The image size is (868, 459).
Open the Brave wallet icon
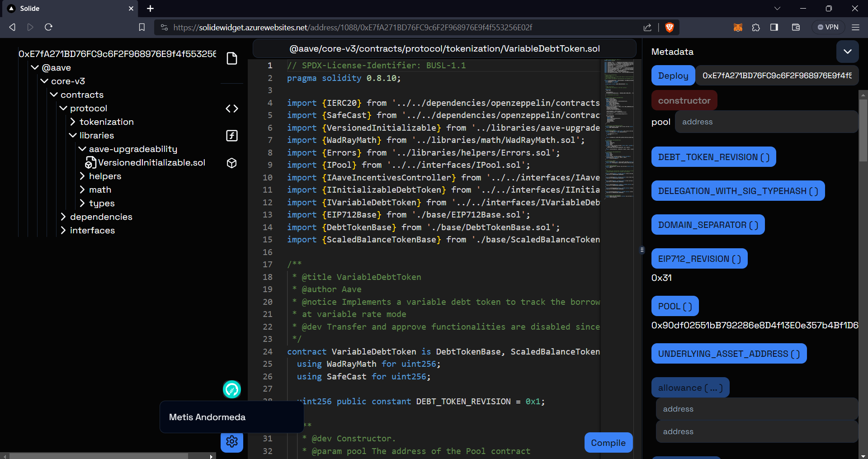click(x=796, y=28)
